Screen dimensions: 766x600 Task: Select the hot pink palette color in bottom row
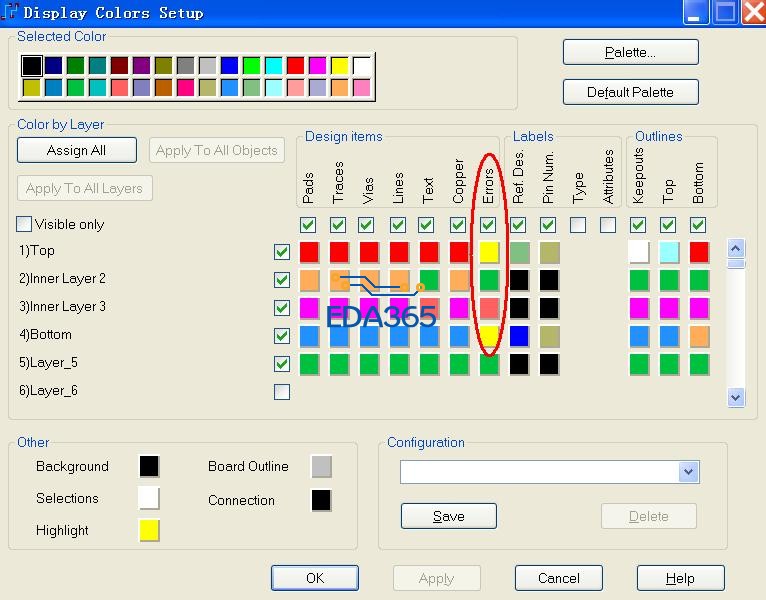(x=186, y=87)
